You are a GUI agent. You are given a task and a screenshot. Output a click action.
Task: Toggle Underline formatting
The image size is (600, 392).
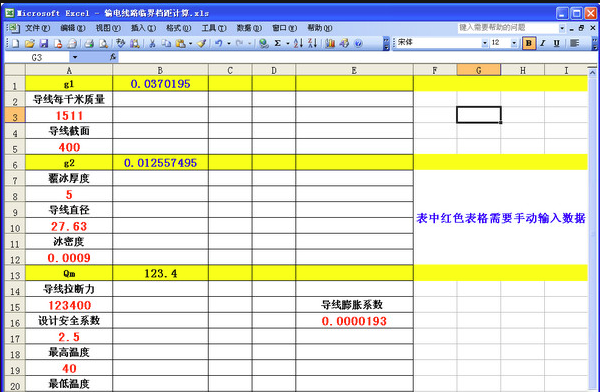tap(556, 43)
